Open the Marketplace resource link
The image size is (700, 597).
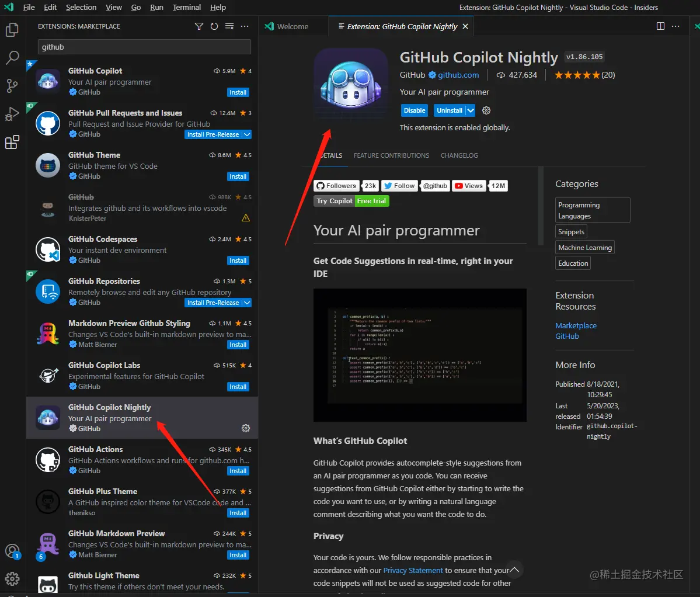[x=576, y=325]
